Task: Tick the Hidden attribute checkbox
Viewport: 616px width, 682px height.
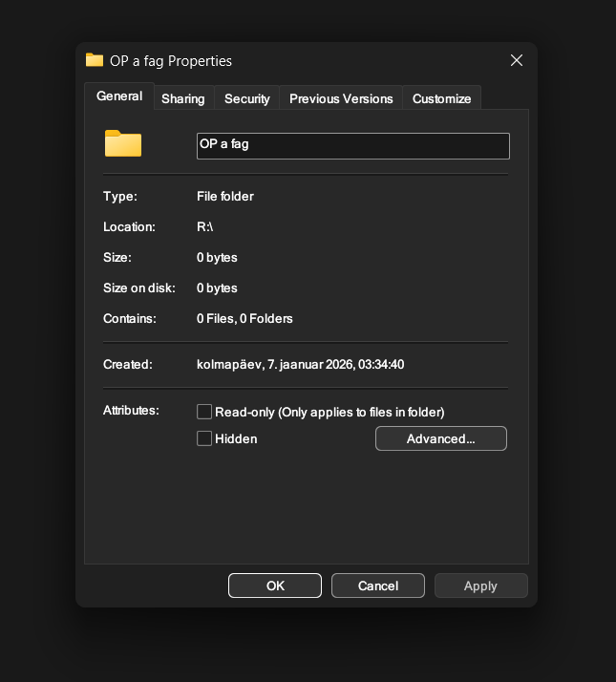Action: [204, 438]
